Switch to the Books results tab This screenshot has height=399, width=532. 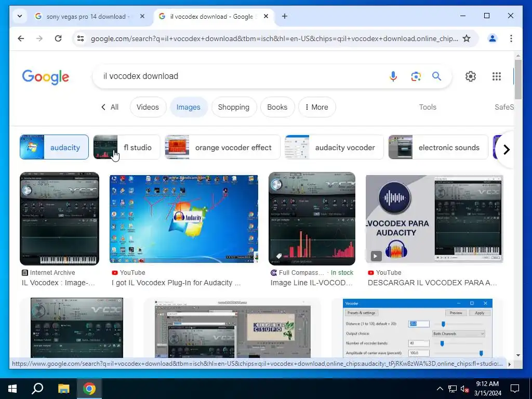277,107
